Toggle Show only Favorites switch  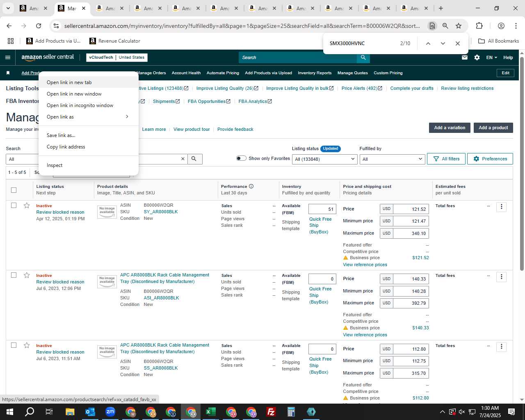point(241,158)
